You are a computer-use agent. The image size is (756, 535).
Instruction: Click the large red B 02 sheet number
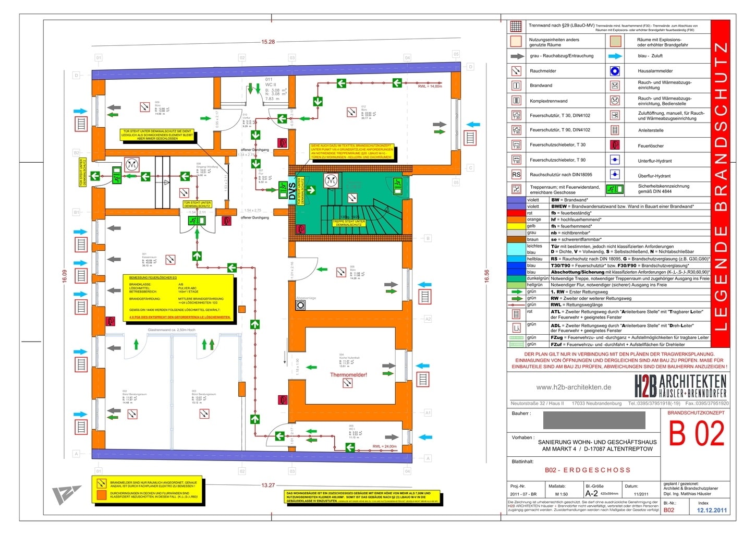[697, 433]
